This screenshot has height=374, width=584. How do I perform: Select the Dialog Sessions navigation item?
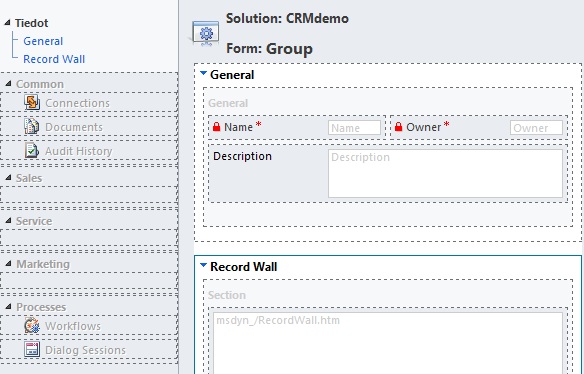[89, 350]
